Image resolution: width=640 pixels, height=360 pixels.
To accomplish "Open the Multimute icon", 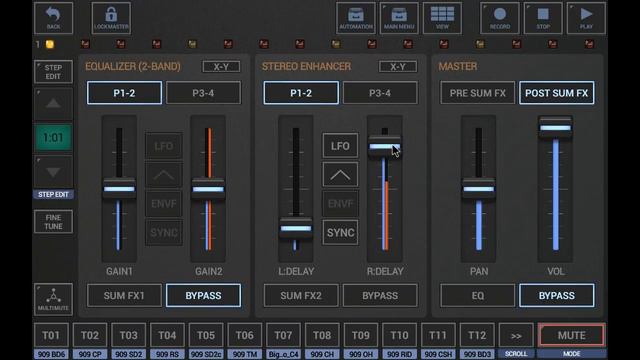I will pos(53,299).
